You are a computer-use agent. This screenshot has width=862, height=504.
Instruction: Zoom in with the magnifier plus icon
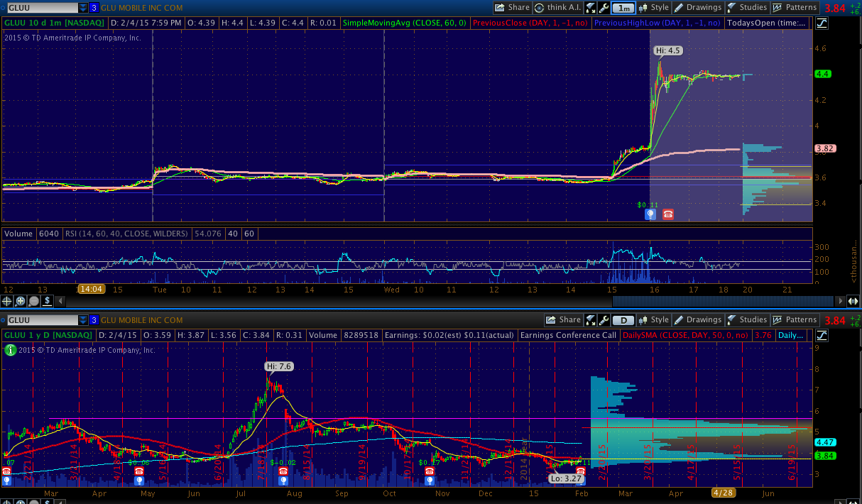coord(21,301)
